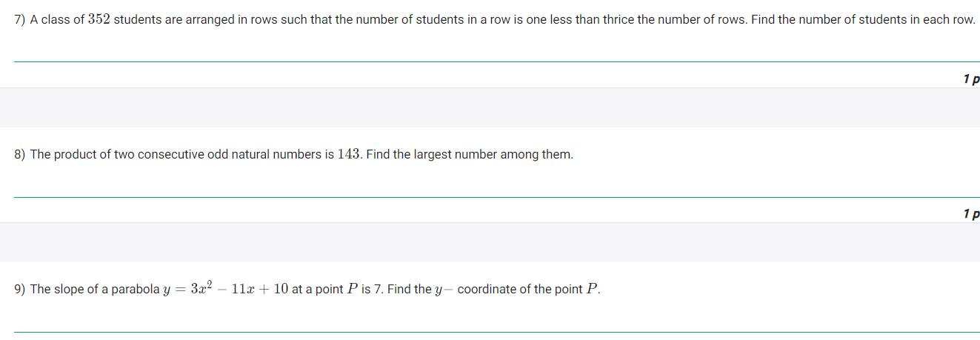Viewport: 980px width, 340px height.
Task: Click the number 143 in question 8
Action: coord(348,154)
